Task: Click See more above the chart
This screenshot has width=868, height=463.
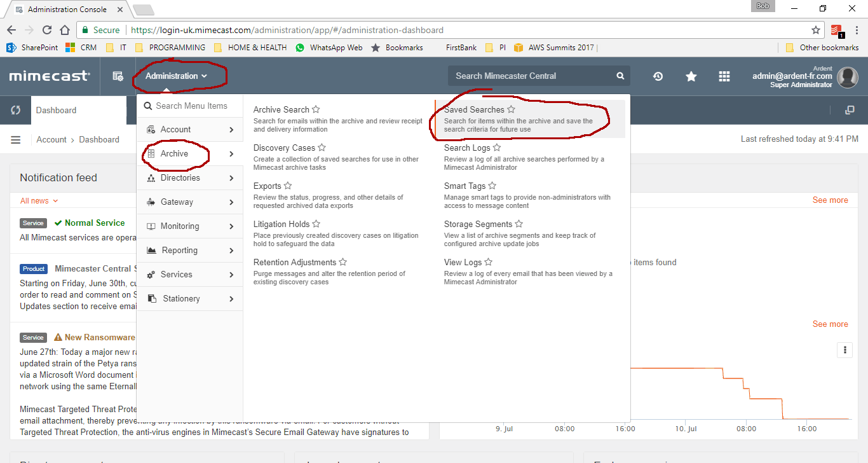Action: click(830, 324)
